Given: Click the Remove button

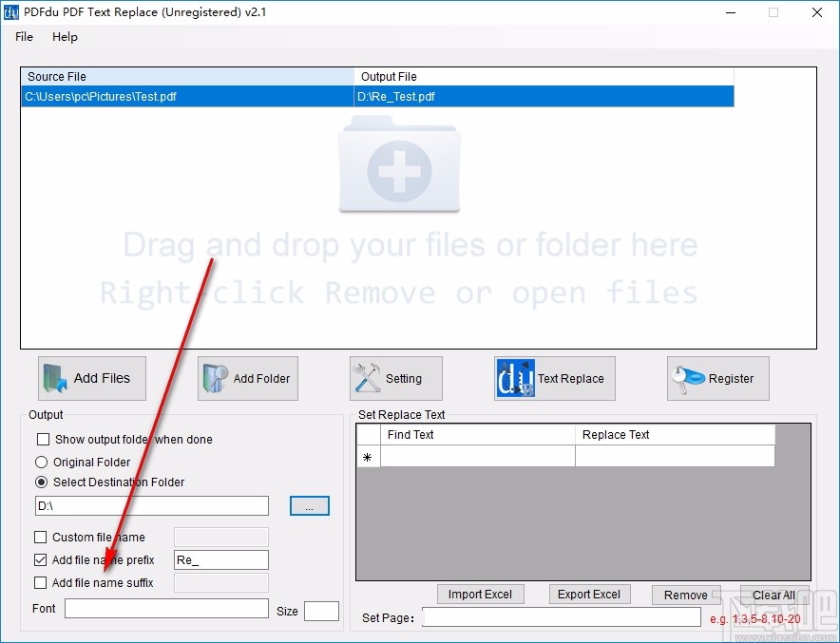Looking at the screenshot, I should [686, 594].
